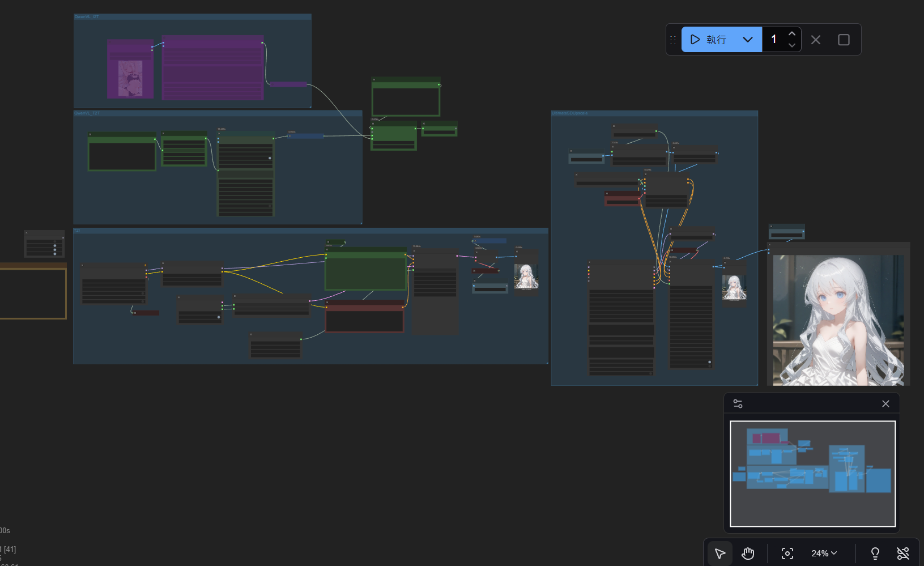Select the large green node in the T2I group

point(366,269)
